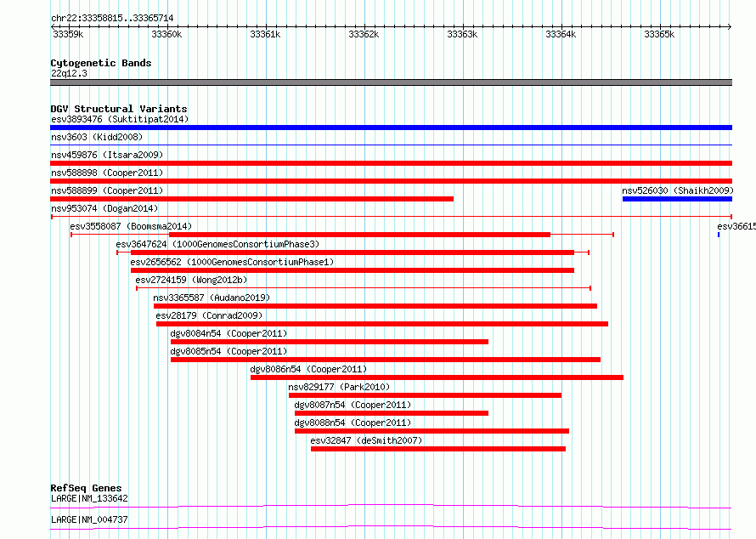Click the 33362k ruler tick label
Image resolution: width=756 pixels, height=539 pixels.
point(364,34)
